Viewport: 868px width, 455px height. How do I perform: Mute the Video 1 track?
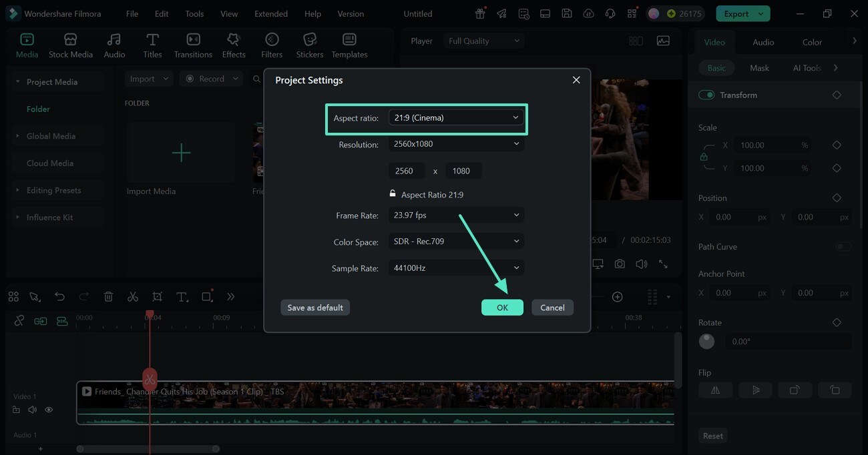click(x=32, y=410)
